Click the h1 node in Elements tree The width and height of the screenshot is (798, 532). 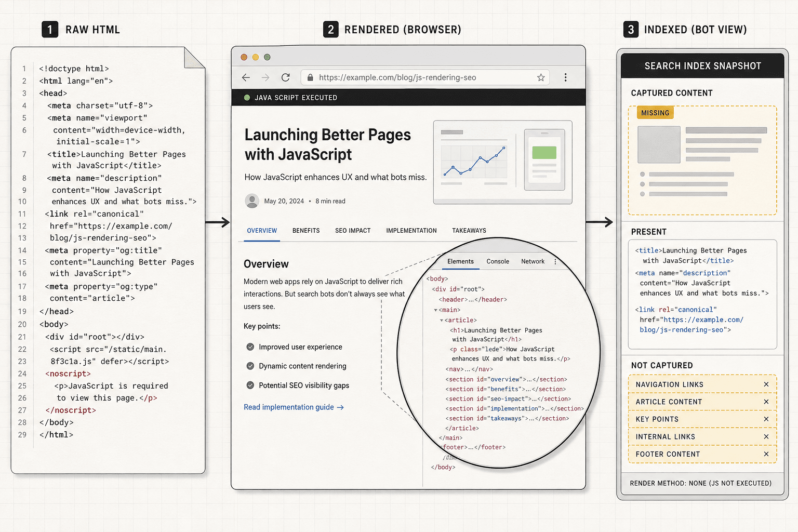pyautogui.click(x=496, y=335)
